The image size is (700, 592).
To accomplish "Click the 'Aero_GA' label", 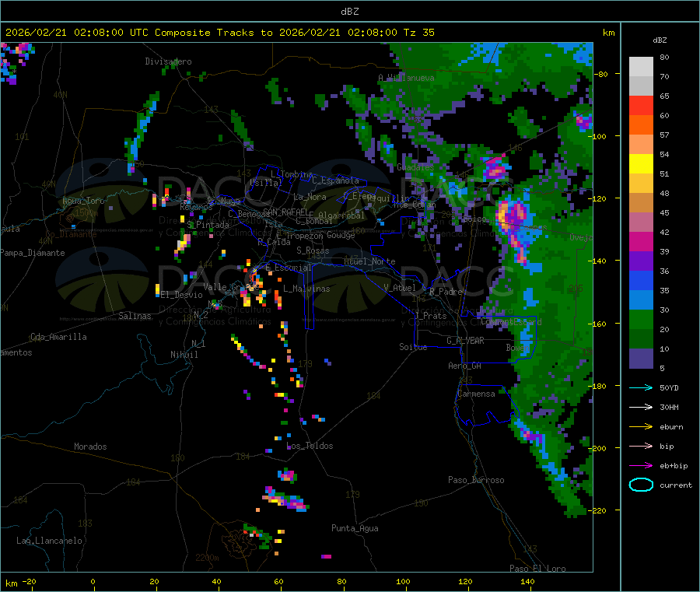I will click(465, 366).
